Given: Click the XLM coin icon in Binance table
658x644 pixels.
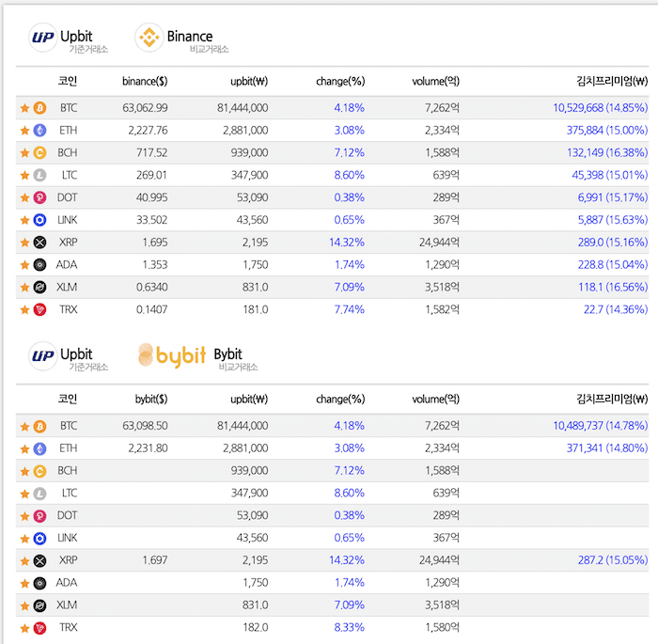Looking at the screenshot, I should click(39, 287).
